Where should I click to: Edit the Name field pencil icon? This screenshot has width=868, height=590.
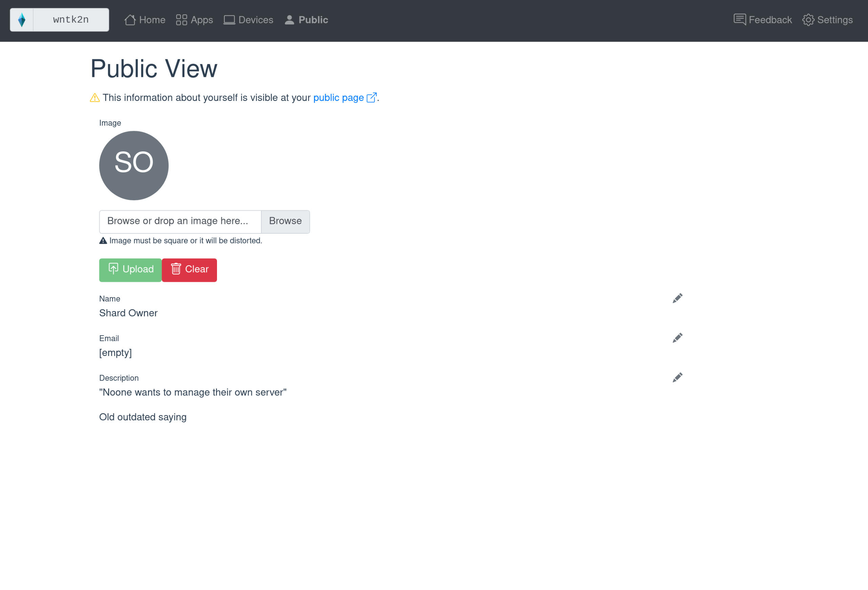(677, 298)
